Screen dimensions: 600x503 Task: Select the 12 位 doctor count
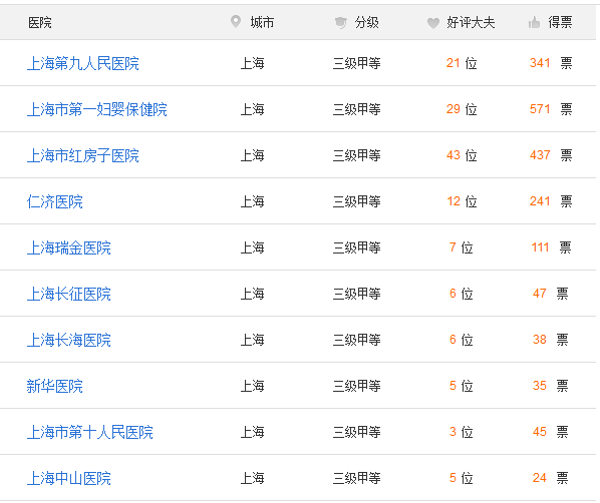461,202
